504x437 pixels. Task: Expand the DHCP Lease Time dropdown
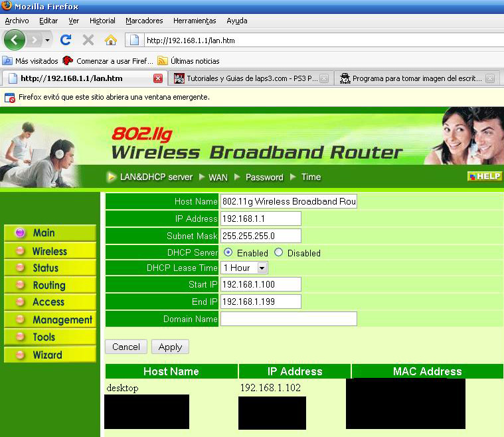pos(262,268)
